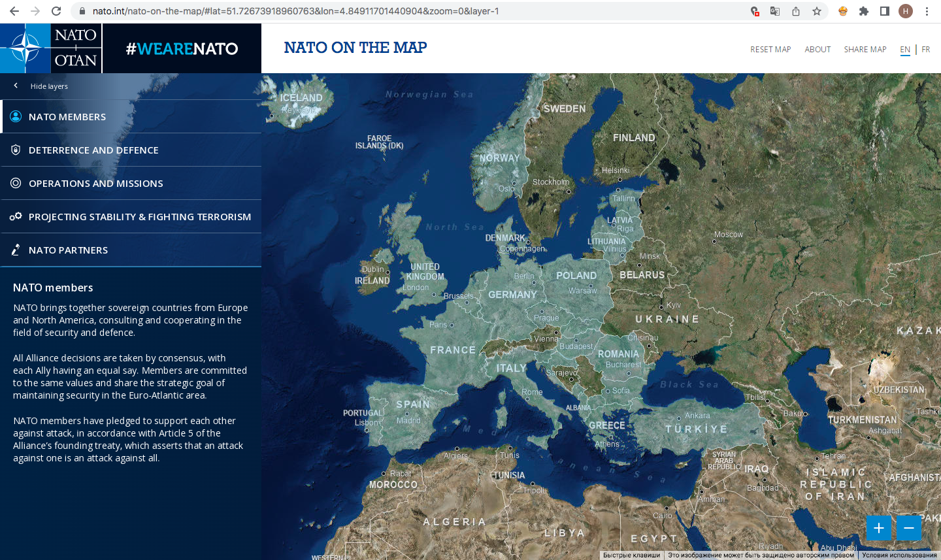The image size is (941, 560).
Task: Collapse sidebar with Hide layers chevron
Action: pyautogui.click(x=16, y=86)
